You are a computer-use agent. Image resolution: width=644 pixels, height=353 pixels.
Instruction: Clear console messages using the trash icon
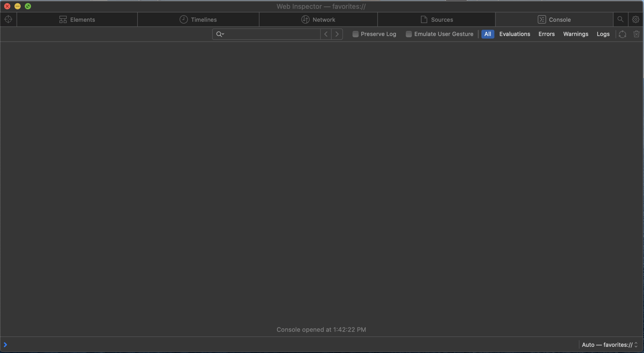click(636, 34)
